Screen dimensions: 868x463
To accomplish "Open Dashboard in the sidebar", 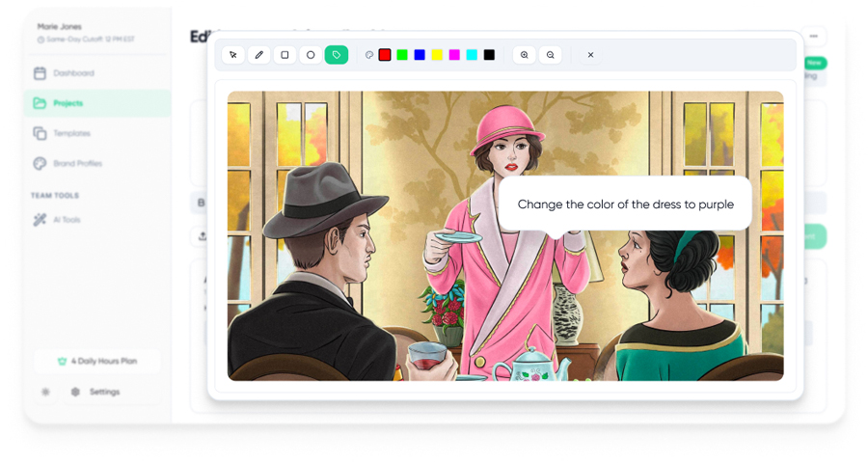I will (73, 73).
